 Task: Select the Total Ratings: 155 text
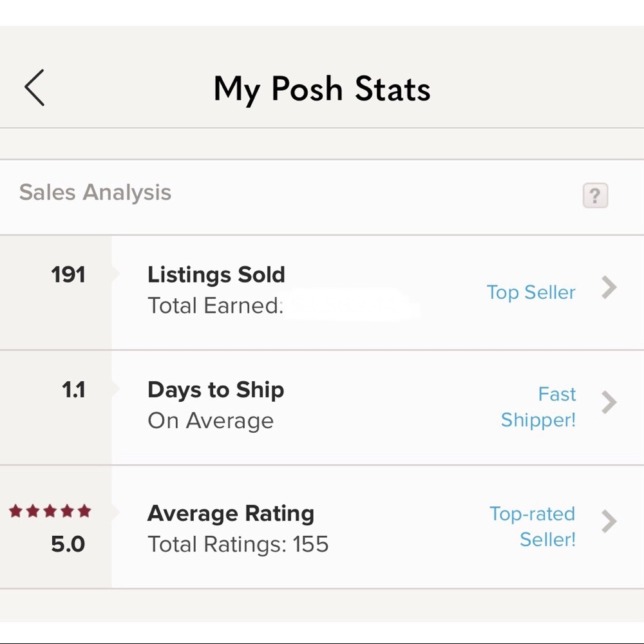[238, 544]
